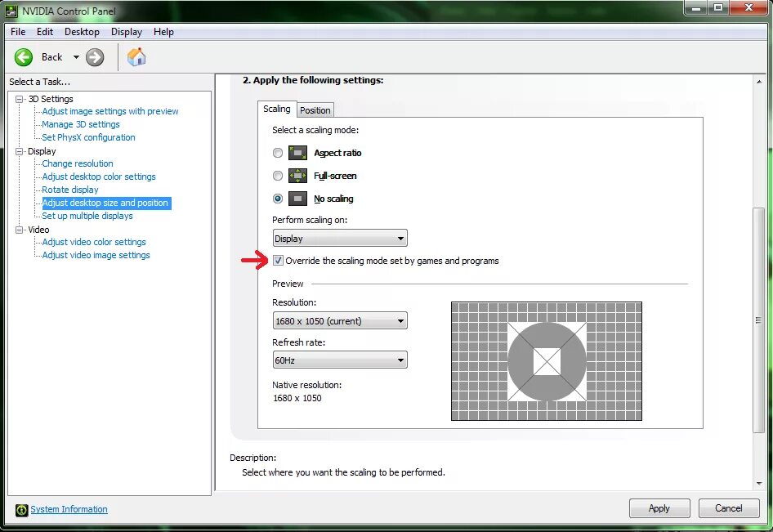Open Rotate display task
The height and width of the screenshot is (532, 773).
[x=70, y=190]
